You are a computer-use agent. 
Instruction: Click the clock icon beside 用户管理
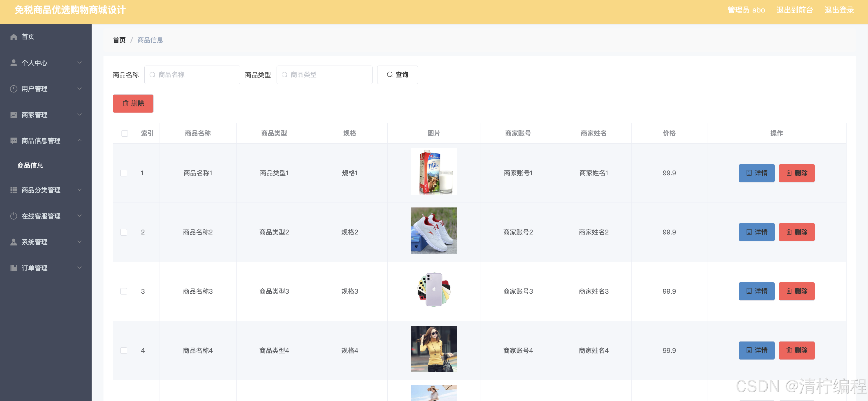[x=13, y=89]
